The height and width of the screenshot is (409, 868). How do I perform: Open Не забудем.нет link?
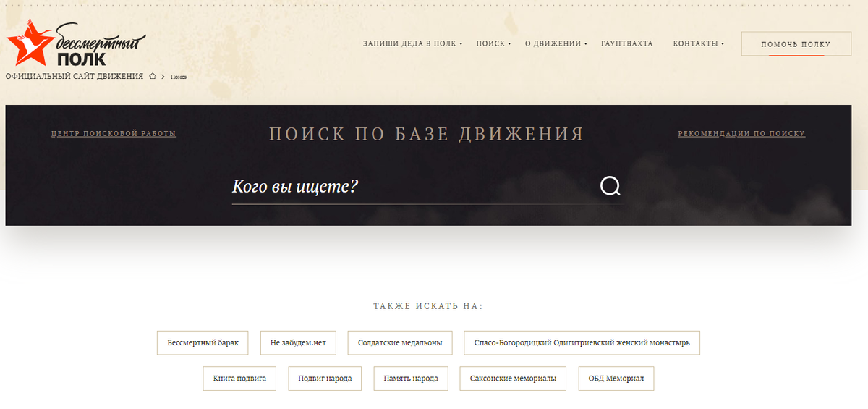tap(298, 342)
